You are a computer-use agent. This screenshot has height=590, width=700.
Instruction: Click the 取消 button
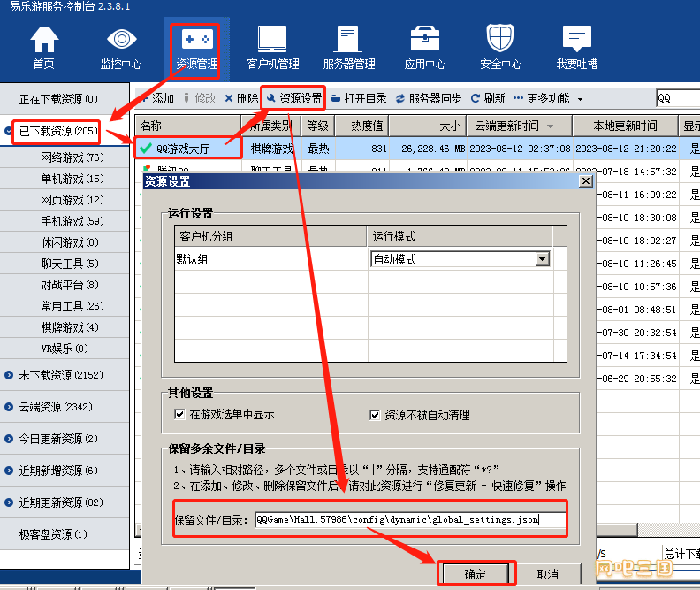(x=548, y=574)
